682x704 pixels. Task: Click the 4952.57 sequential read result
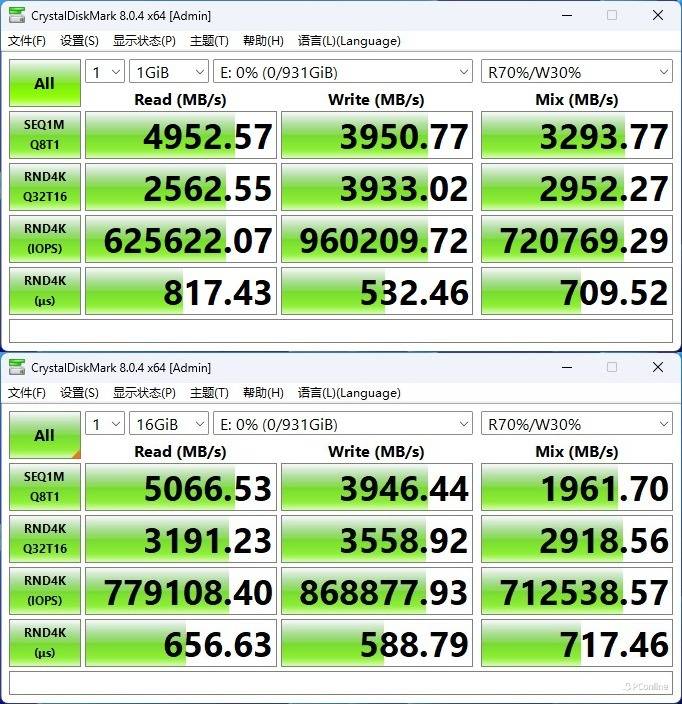tap(181, 135)
